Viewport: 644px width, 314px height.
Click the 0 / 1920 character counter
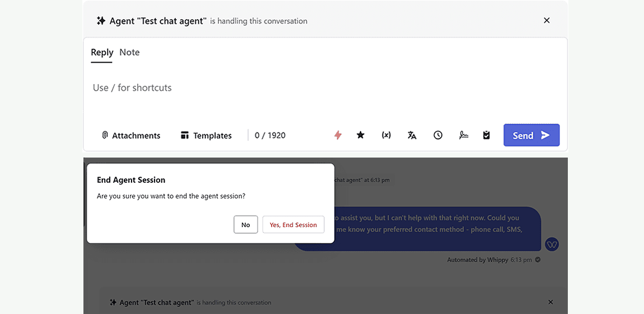coord(270,136)
